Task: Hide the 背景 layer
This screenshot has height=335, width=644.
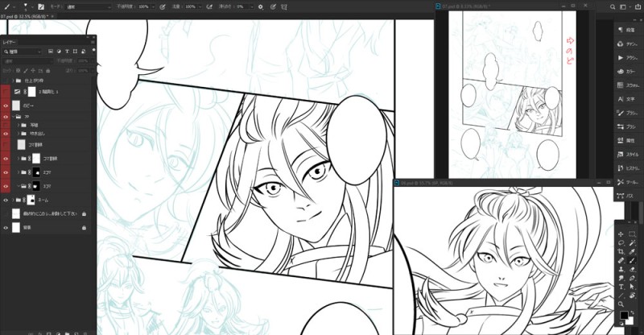Action: click(x=6, y=227)
